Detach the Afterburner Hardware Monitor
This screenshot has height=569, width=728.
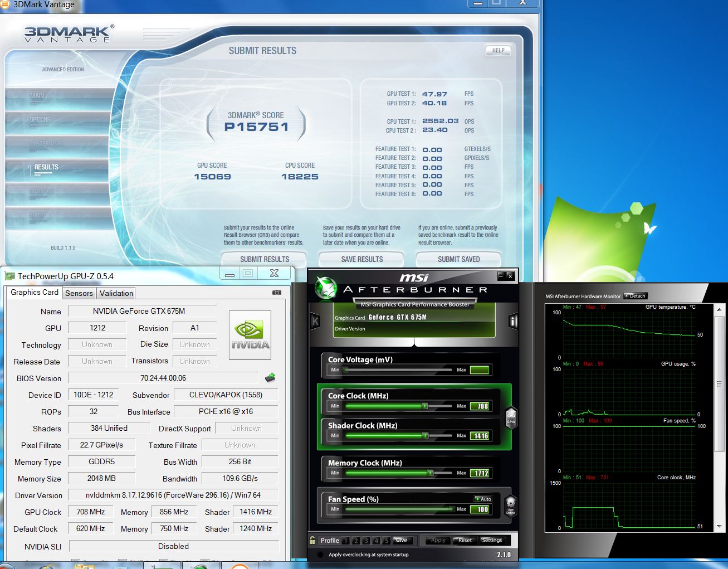pos(636,296)
